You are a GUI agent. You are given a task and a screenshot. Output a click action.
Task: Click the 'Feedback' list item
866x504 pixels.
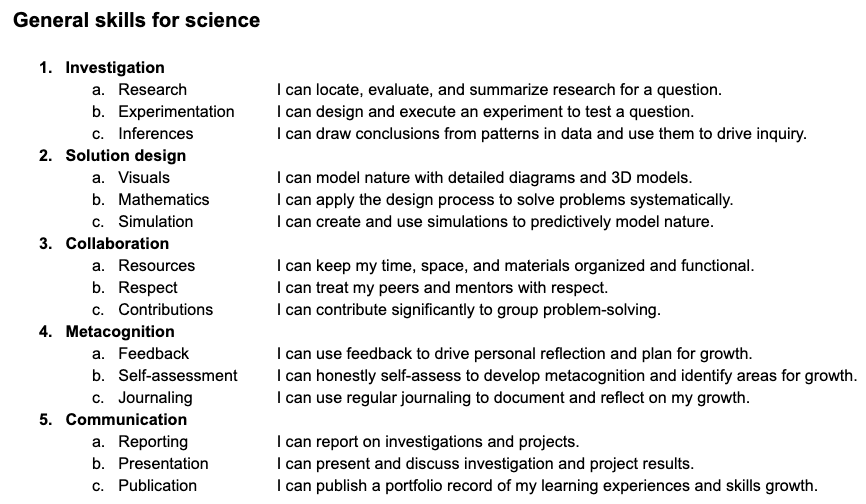point(154,353)
